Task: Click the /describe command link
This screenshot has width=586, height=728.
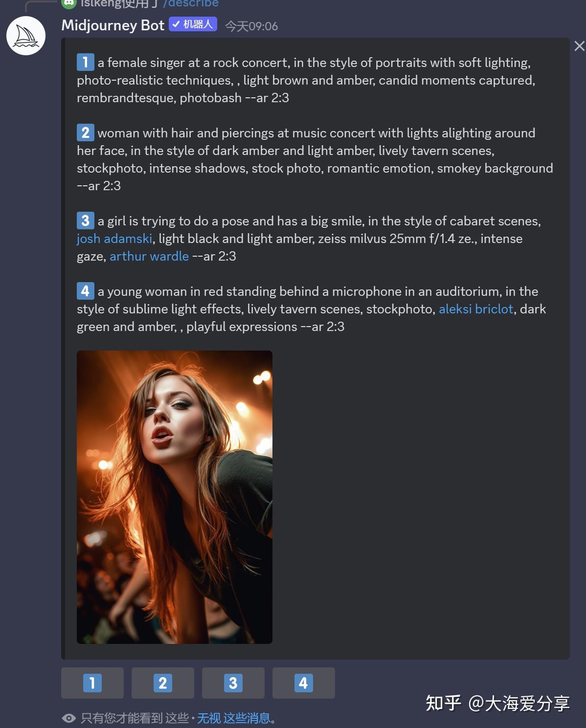Action: tap(191, 4)
